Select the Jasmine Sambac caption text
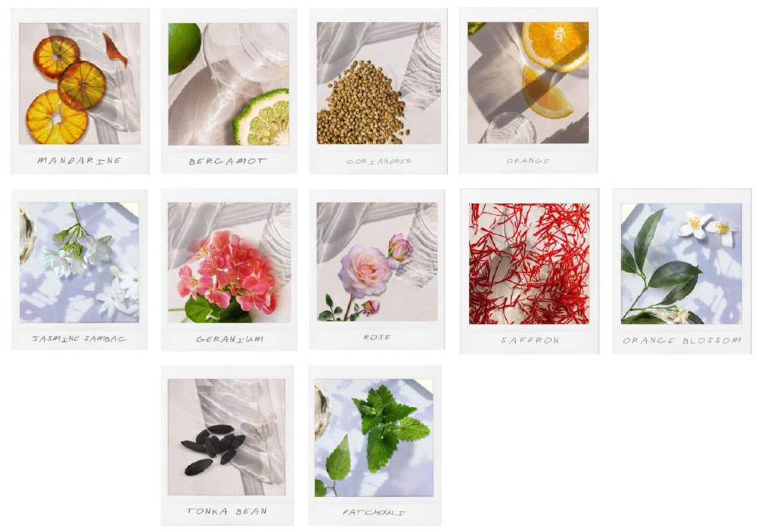This screenshot has height=532, width=762. pyautogui.click(x=79, y=338)
